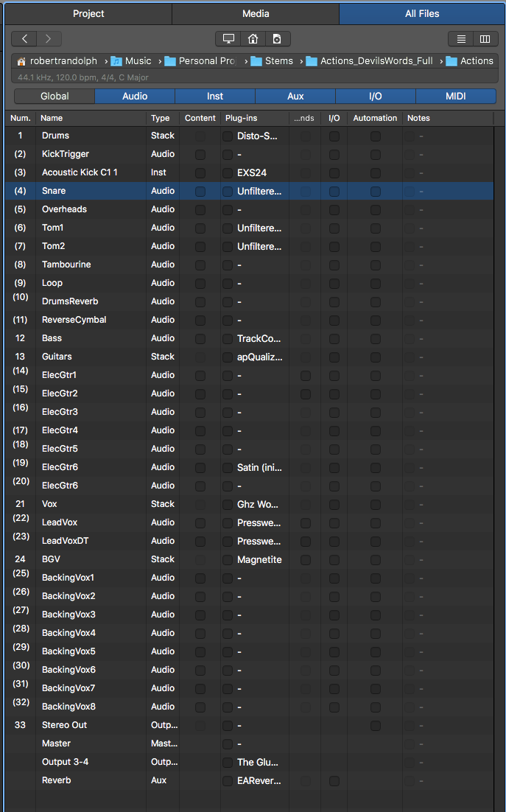The height and width of the screenshot is (812, 506).
Task: Switch to list view icon
Action: pos(461,39)
